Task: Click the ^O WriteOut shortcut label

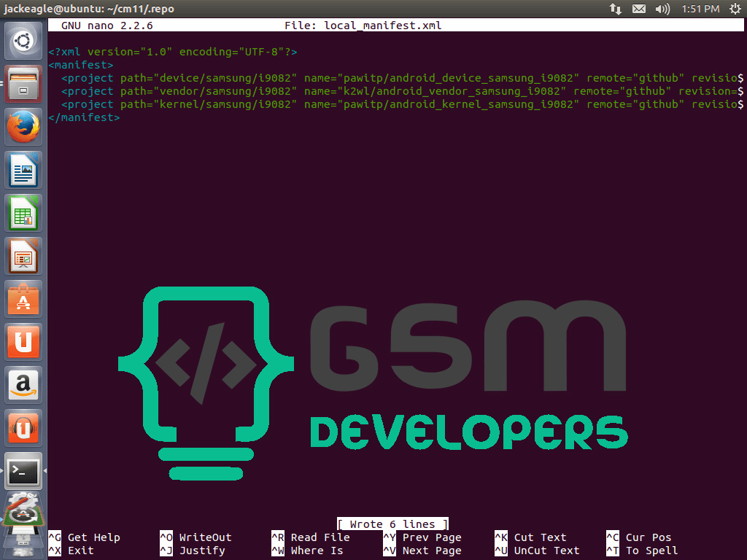Action: [196, 537]
